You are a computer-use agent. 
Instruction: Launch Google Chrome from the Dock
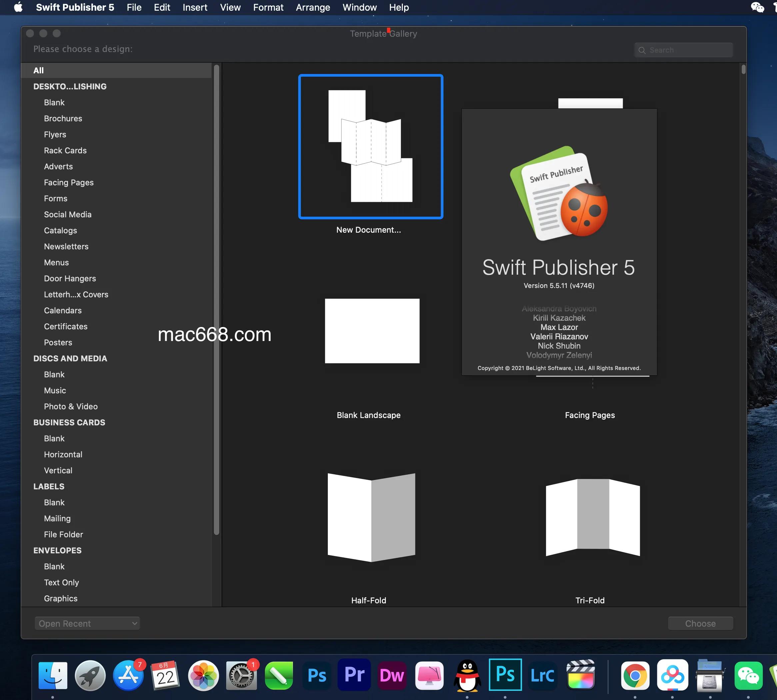[635, 675]
